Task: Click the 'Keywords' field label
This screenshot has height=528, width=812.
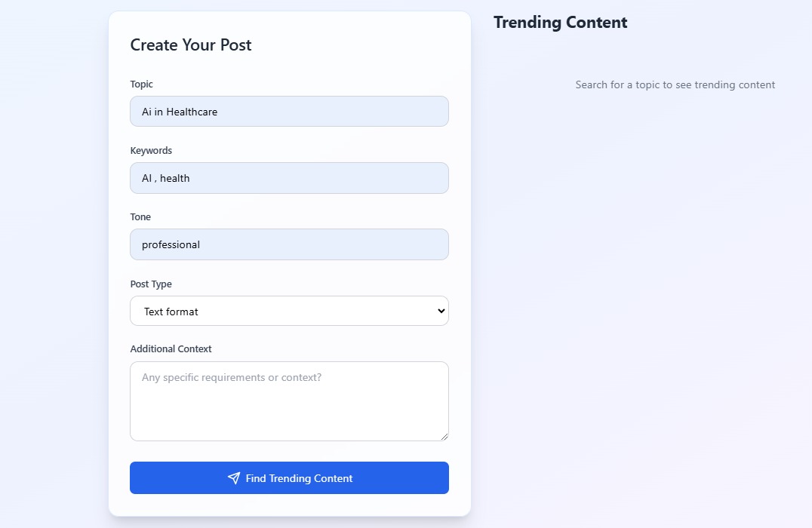Action: (151, 151)
